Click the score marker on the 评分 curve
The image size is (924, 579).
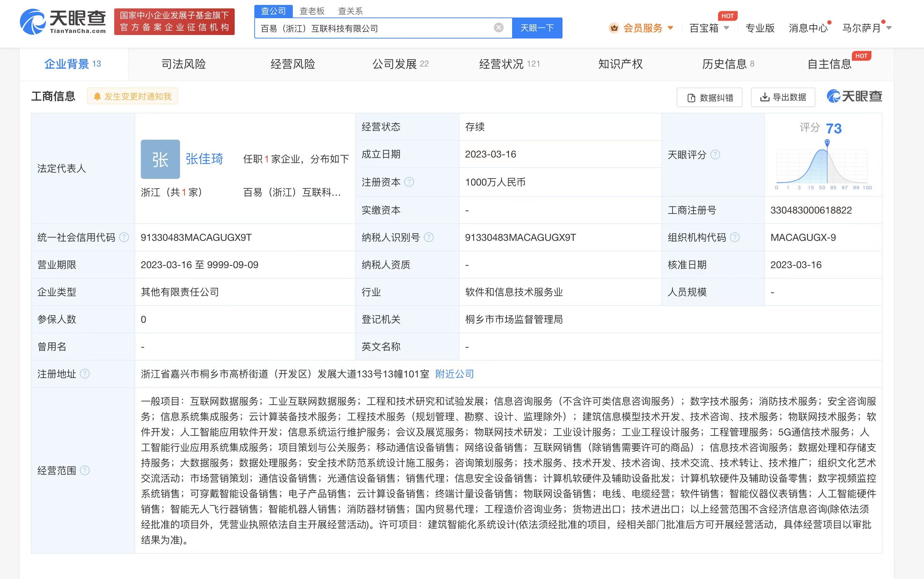[827, 142]
